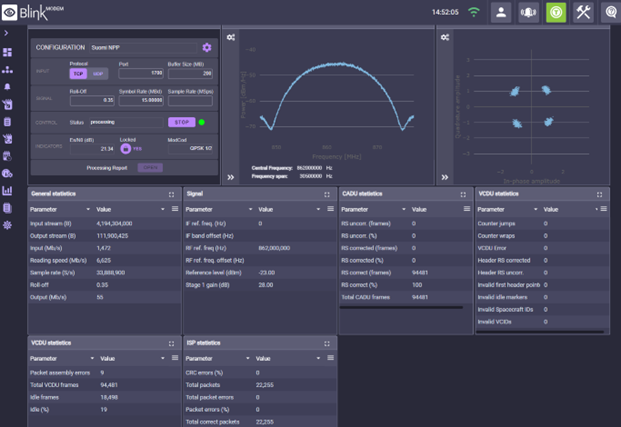Click the ringing alarm bell icon in header

528,12
